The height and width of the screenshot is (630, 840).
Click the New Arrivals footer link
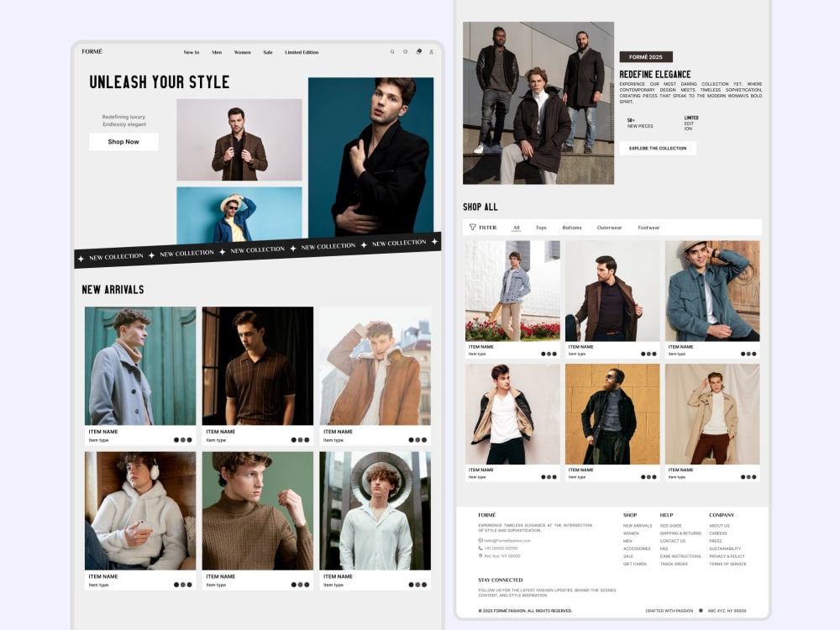pos(638,526)
